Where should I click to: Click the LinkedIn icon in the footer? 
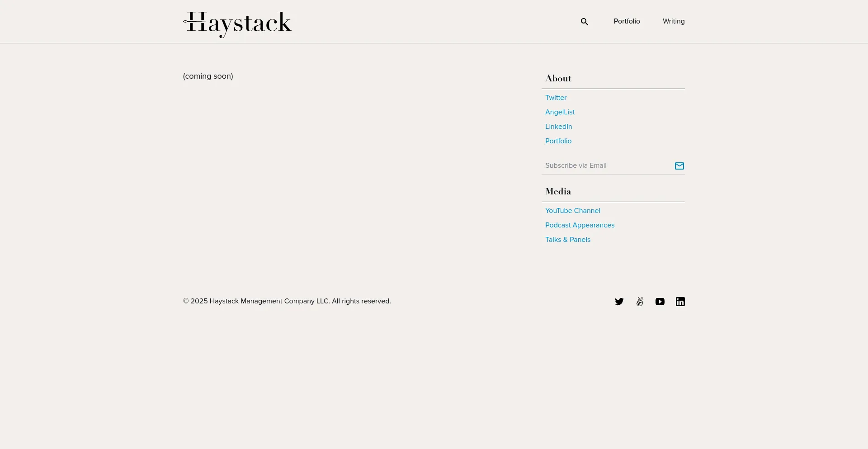coord(680,302)
